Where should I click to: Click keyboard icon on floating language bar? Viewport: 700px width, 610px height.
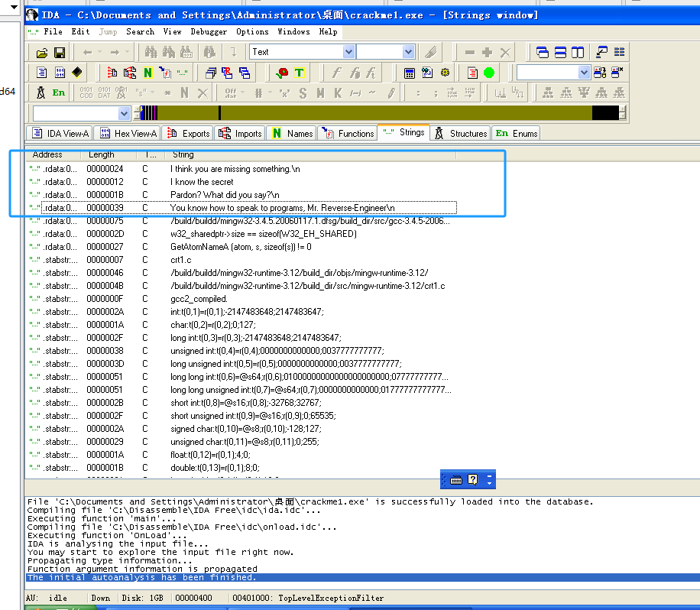coord(456,479)
